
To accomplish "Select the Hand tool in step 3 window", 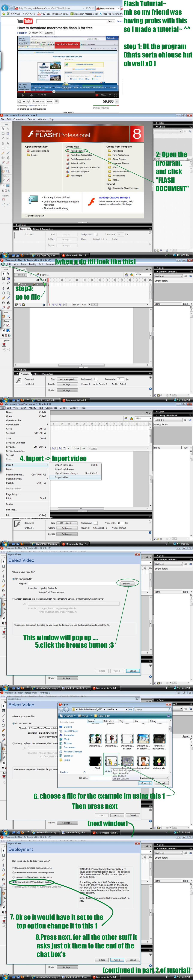I will click(x=3, y=317).
